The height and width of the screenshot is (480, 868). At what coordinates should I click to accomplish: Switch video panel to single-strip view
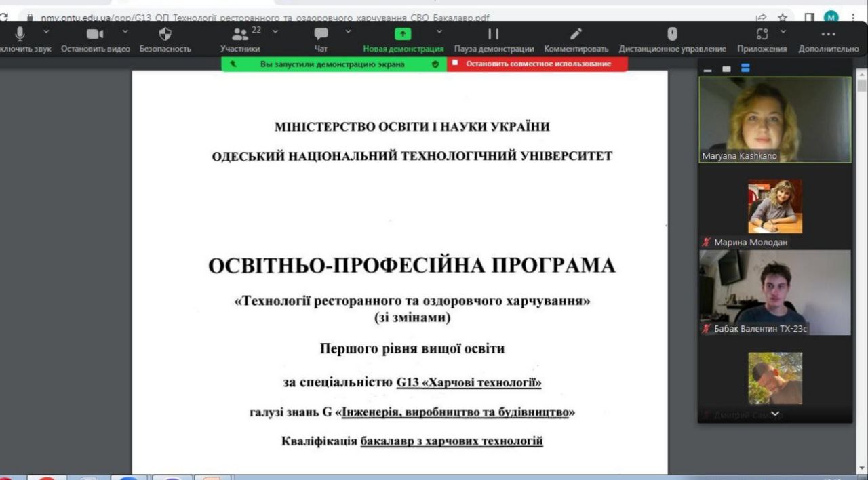point(726,69)
